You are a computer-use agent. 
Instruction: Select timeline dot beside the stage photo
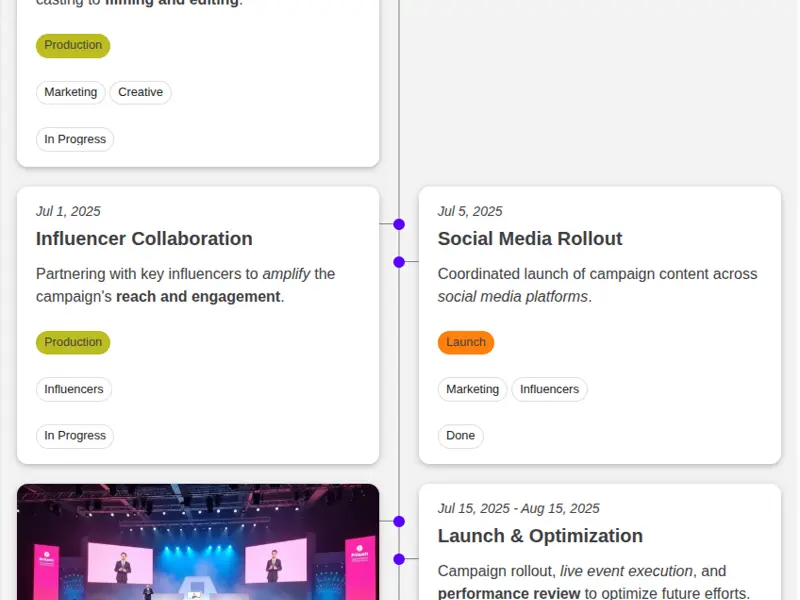399,521
